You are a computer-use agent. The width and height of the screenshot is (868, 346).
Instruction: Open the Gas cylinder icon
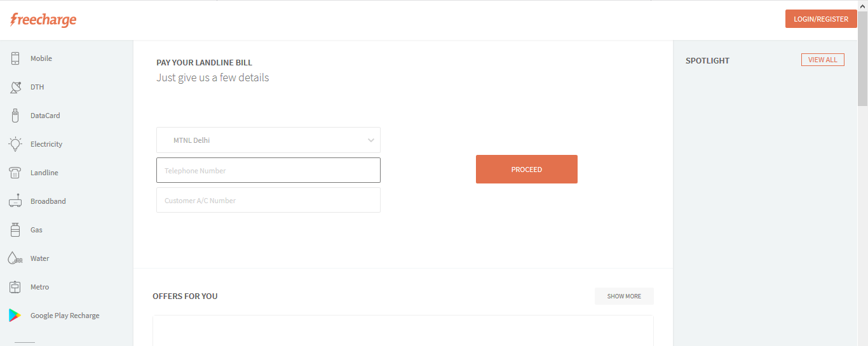pos(15,230)
